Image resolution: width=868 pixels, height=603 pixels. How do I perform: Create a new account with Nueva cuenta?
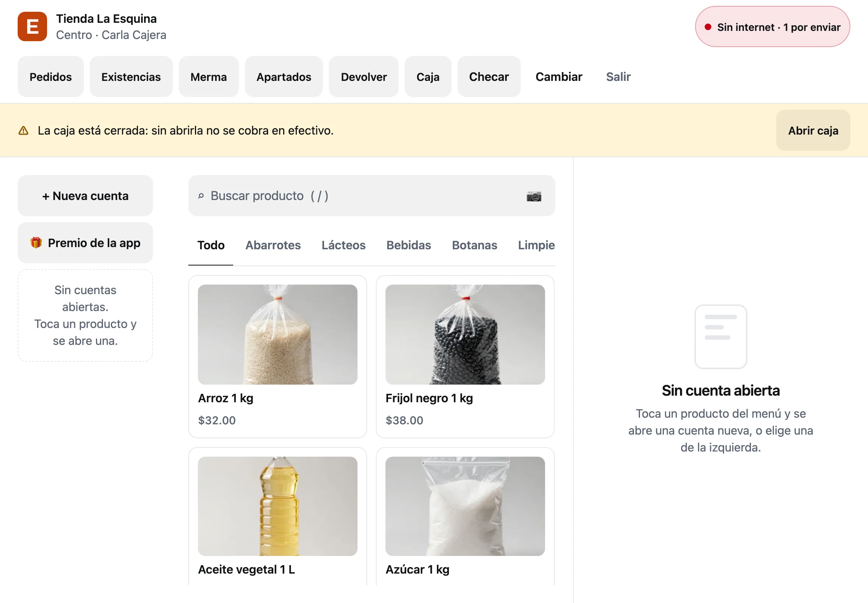85,196
